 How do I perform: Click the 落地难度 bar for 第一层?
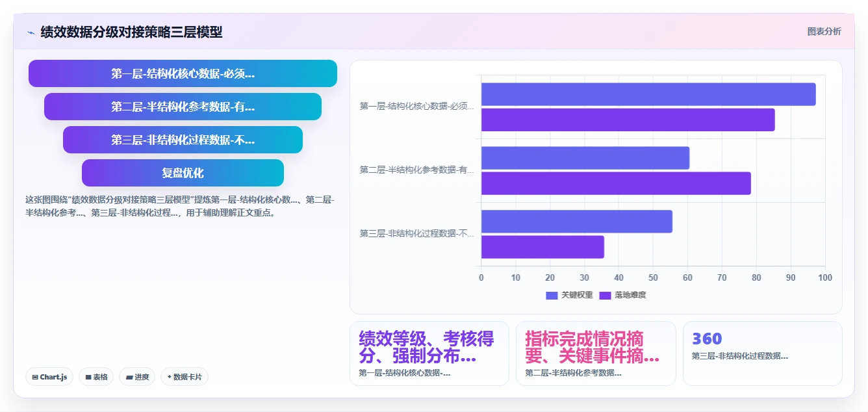(628, 120)
